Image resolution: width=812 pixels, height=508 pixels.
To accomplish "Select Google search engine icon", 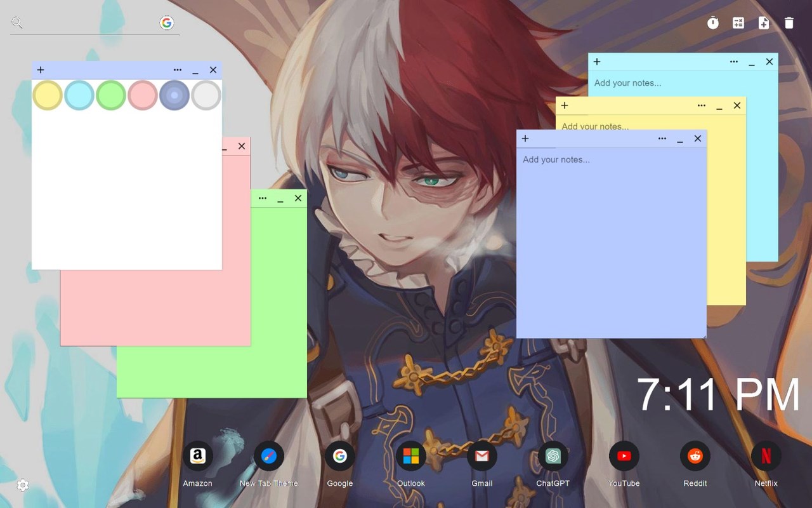I will 167,23.
